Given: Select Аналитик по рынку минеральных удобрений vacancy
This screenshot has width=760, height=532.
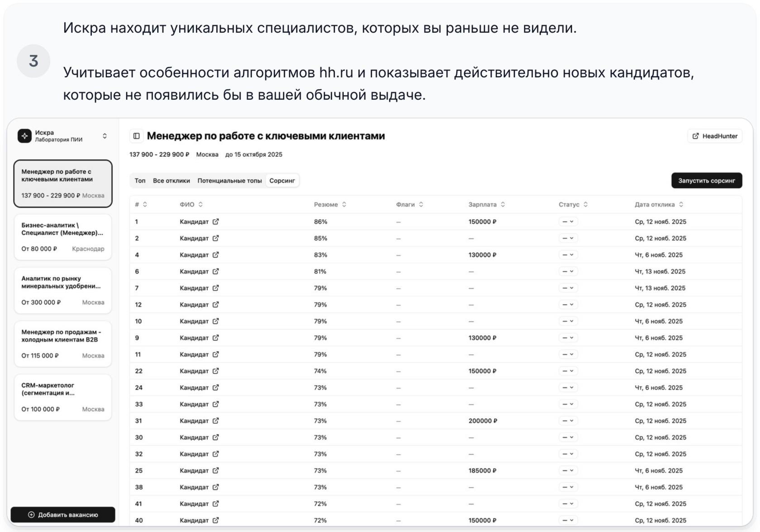Looking at the screenshot, I should (63, 291).
